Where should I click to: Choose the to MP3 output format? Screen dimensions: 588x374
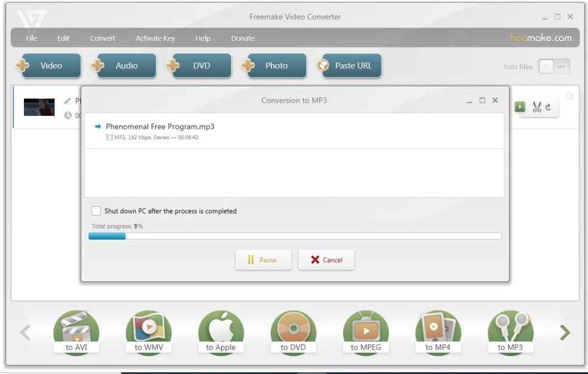tap(510, 332)
